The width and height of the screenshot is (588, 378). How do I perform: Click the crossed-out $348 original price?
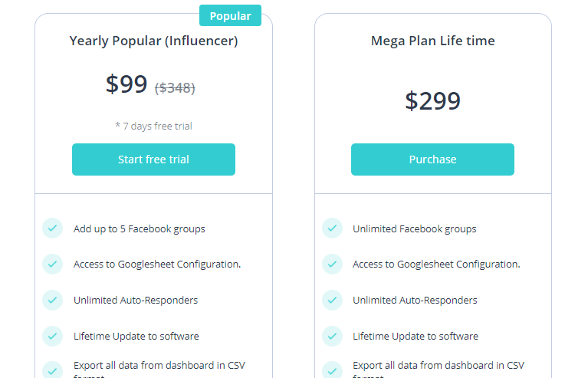[175, 88]
